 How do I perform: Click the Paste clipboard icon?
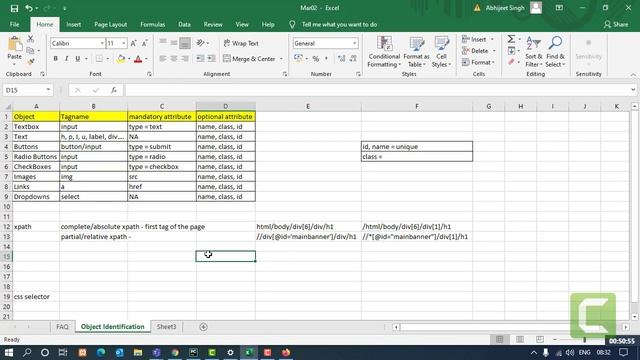15,43
